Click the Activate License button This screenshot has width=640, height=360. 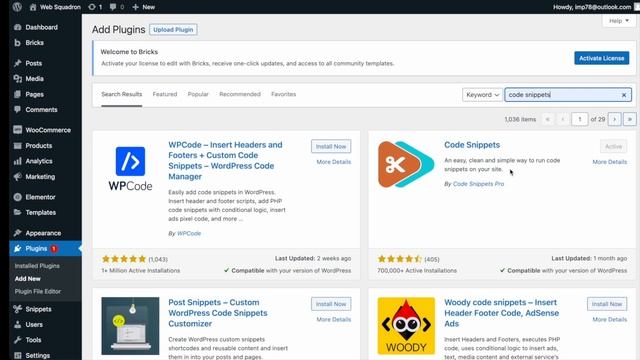(x=602, y=58)
